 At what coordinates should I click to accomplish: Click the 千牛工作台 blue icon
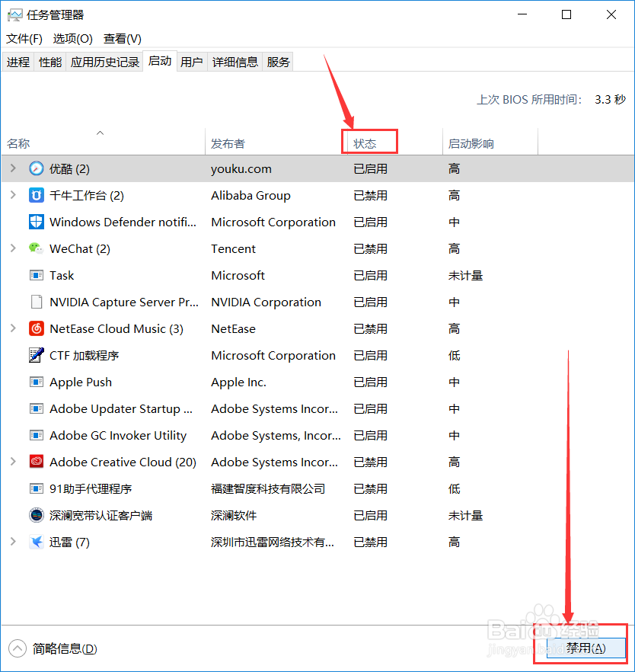pos(36,195)
